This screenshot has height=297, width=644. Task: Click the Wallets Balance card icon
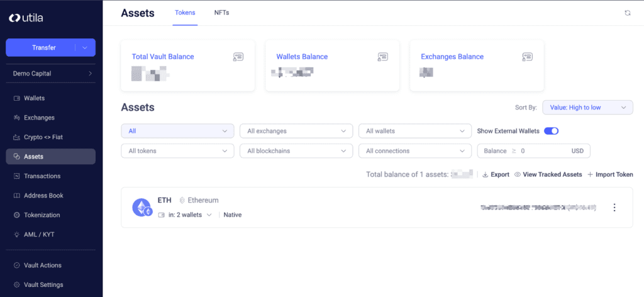click(383, 57)
